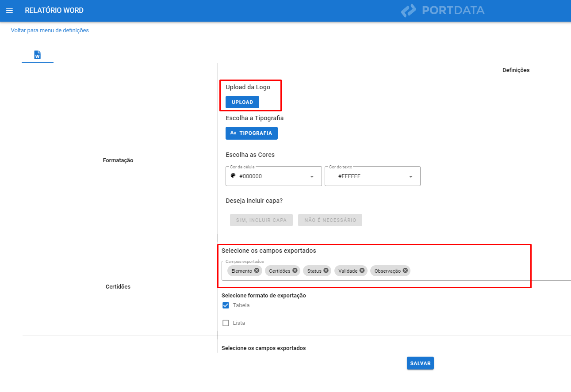Click the Certidões section label on left
Screen dimensions: 571x392
pos(118,287)
